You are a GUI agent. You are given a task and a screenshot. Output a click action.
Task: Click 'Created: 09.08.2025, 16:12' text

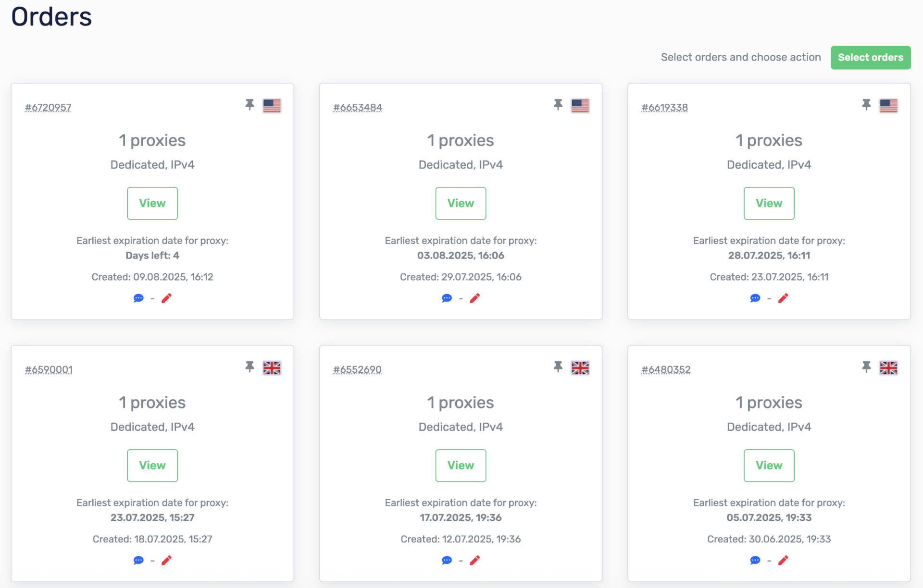click(152, 277)
